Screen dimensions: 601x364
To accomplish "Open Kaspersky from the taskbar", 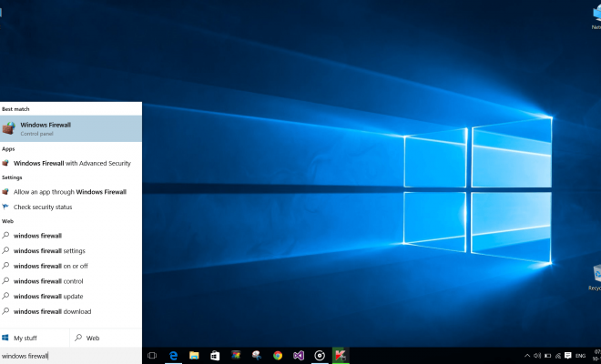I will (341, 356).
